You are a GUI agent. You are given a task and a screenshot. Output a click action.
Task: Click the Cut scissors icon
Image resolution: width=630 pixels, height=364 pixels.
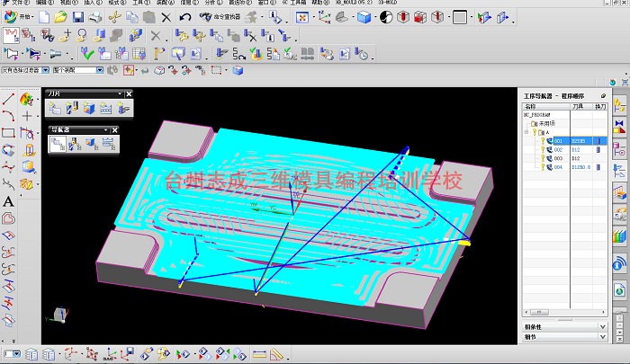pos(115,17)
